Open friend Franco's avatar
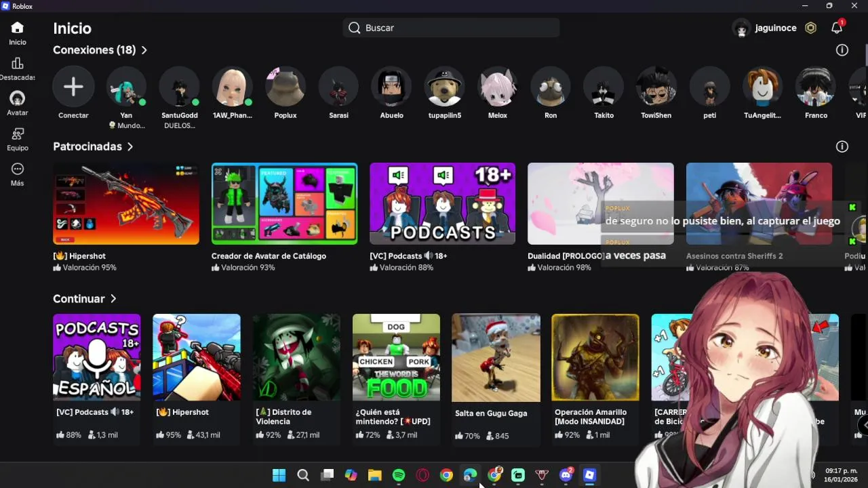Viewport: 868px width, 488px height. 816,86
